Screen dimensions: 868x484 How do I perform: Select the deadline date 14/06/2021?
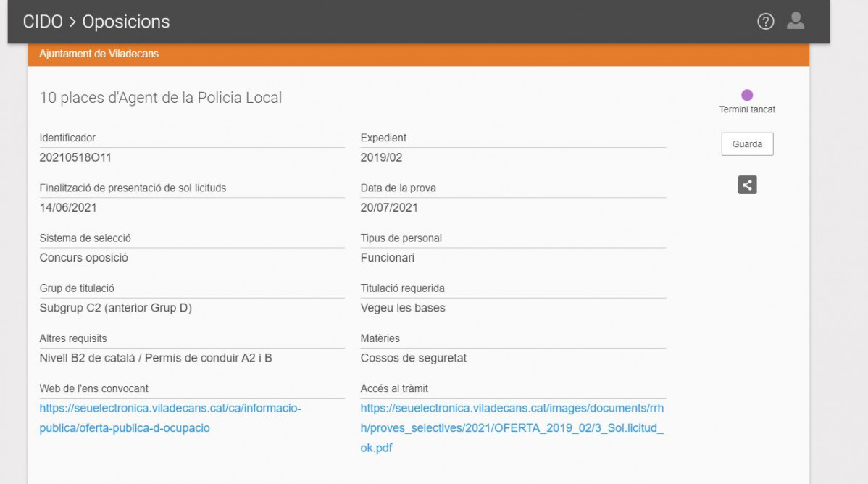tap(68, 208)
